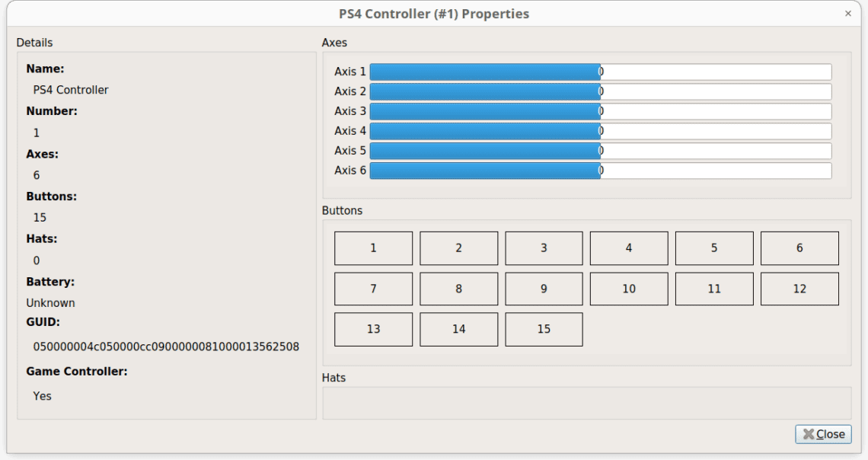Click the controller GUID value text
The height and width of the screenshot is (460, 868).
tap(166, 347)
